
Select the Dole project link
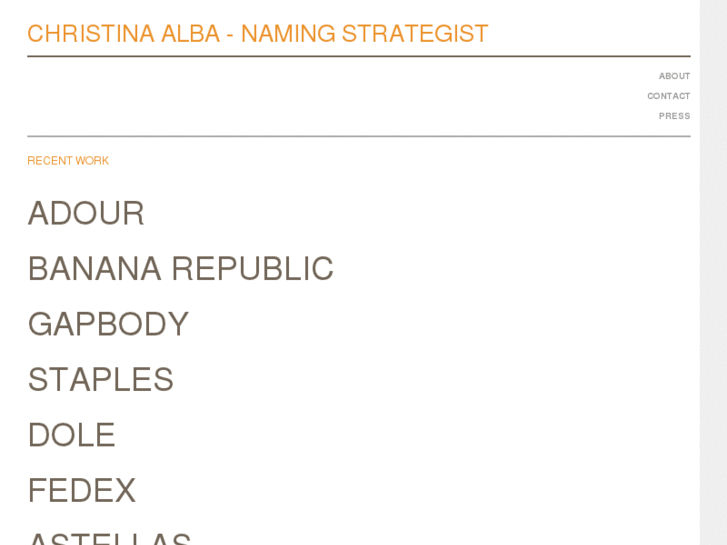click(x=71, y=435)
